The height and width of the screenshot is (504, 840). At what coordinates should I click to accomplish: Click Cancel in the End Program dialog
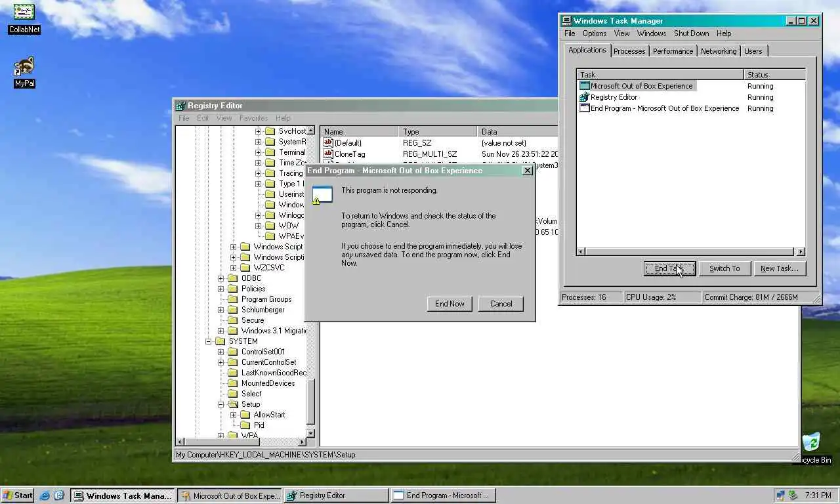pyautogui.click(x=501, y=304)
